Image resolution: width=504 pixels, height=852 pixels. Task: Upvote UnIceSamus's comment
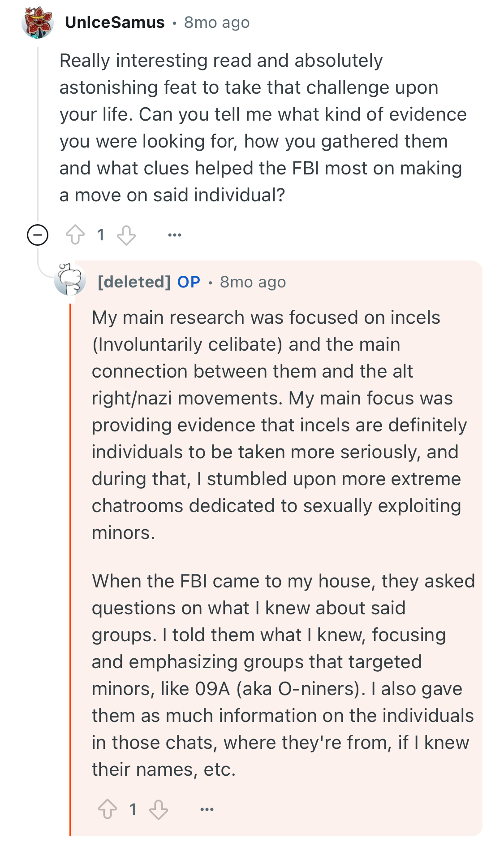click(75, 235)
